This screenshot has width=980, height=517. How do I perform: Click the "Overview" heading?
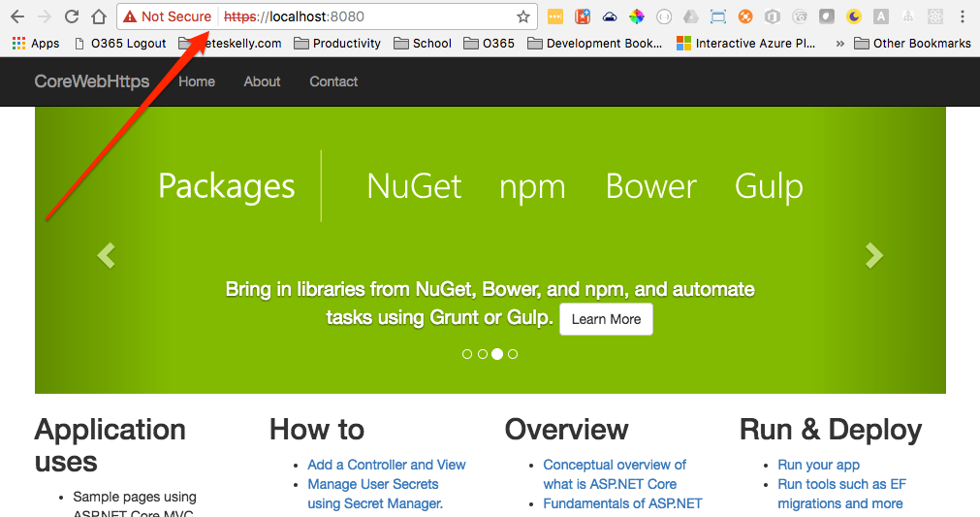click(566, 430)
